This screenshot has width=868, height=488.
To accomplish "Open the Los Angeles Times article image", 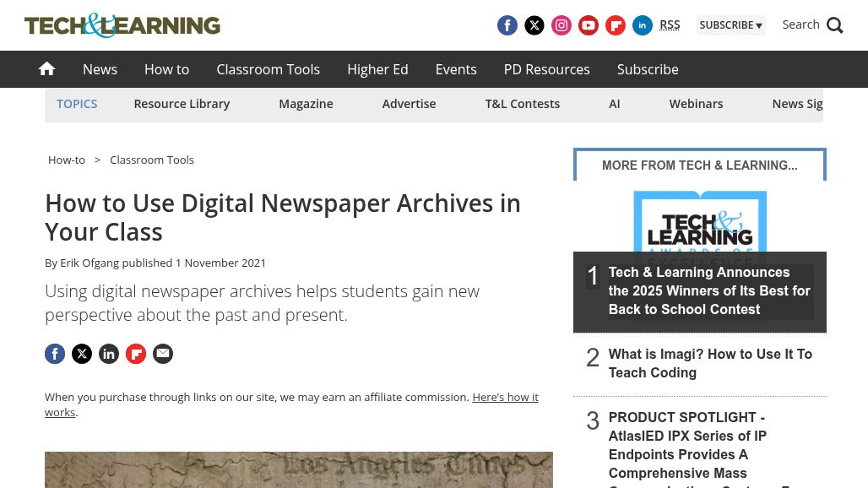I will pos(299,469).
